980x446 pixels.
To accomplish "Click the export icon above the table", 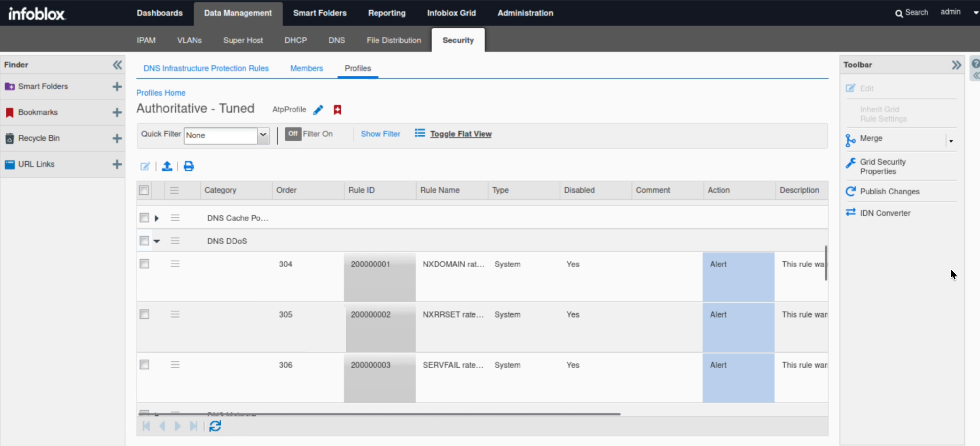I will tap(167, 166).
